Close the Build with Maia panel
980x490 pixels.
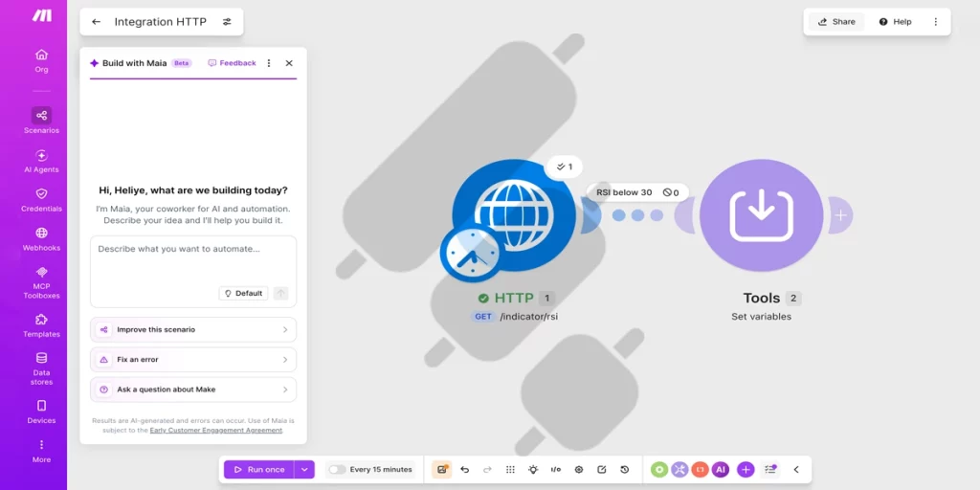[x=289, y=63]
